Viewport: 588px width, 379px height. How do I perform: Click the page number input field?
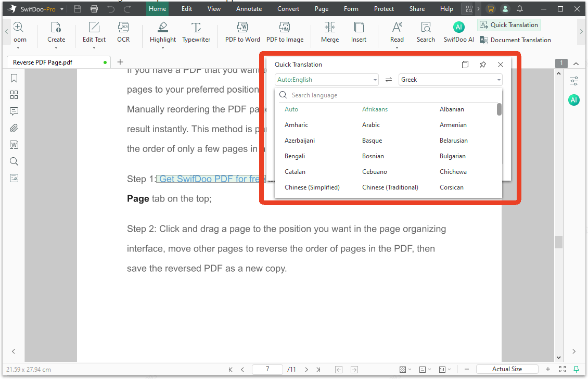pyautogui.click(x=267, y=369)
